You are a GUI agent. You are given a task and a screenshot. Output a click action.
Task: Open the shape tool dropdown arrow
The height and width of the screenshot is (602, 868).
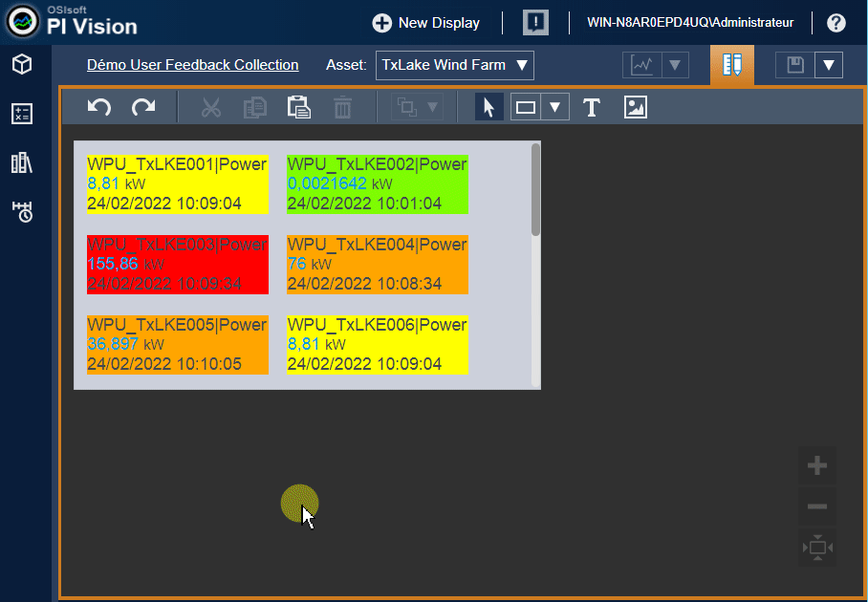[554, 107]
